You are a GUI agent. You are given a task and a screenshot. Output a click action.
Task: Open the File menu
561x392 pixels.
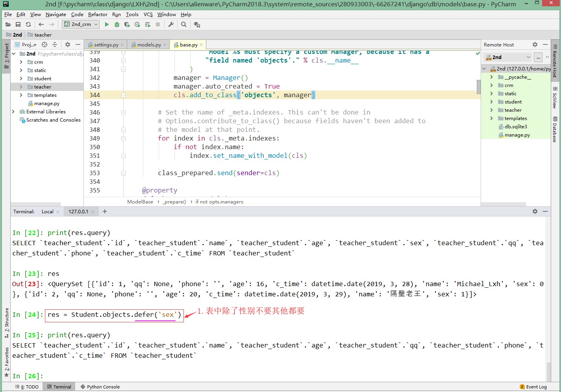[8, 15]
